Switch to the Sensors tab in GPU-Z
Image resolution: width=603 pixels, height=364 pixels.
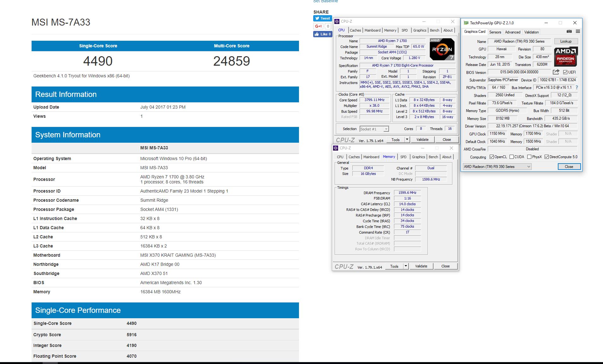click(495, 32)
